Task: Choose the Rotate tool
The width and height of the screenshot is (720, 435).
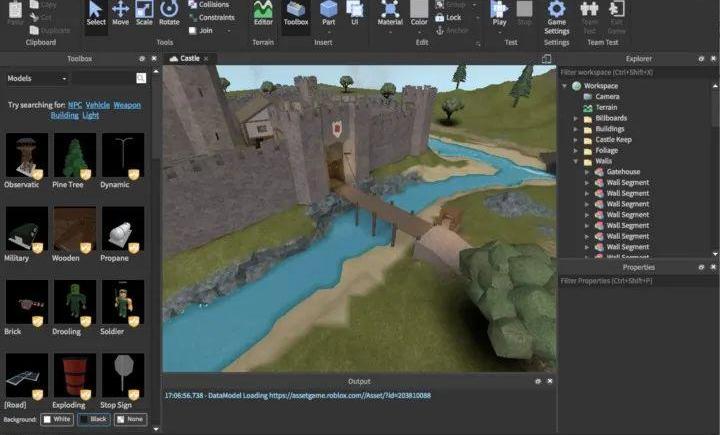Action: [169, 13]
